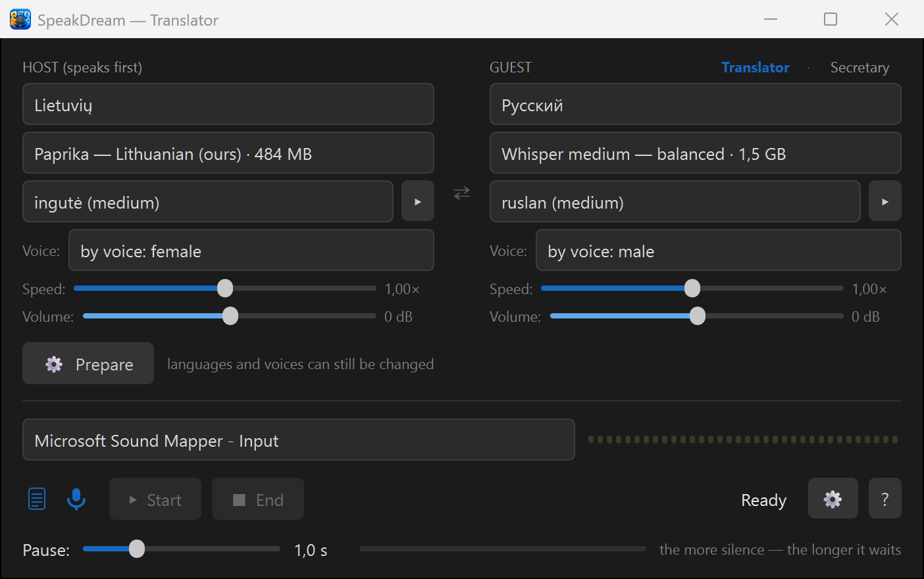Preview the ruslan (medium) voice sample
924x579 pixels.
(885, 201)
